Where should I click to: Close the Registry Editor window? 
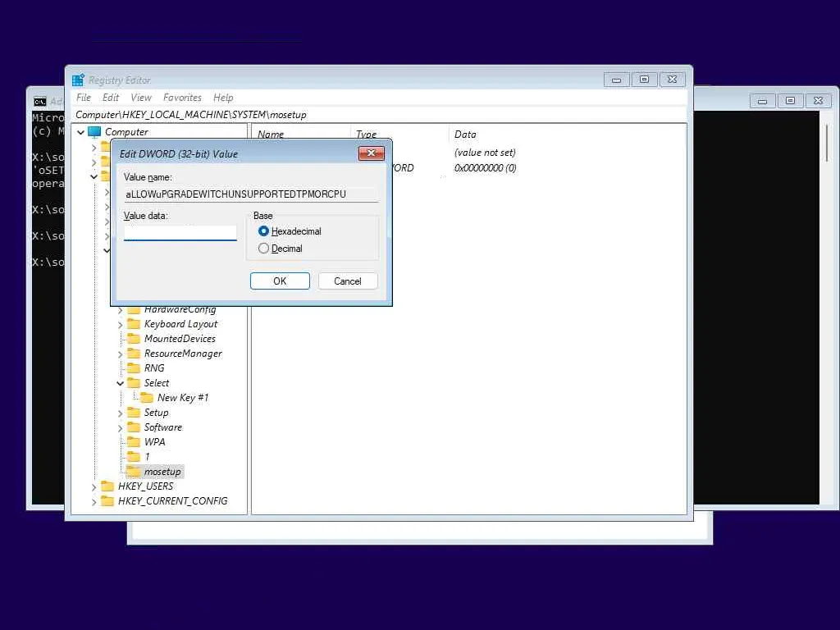[673, 80]
